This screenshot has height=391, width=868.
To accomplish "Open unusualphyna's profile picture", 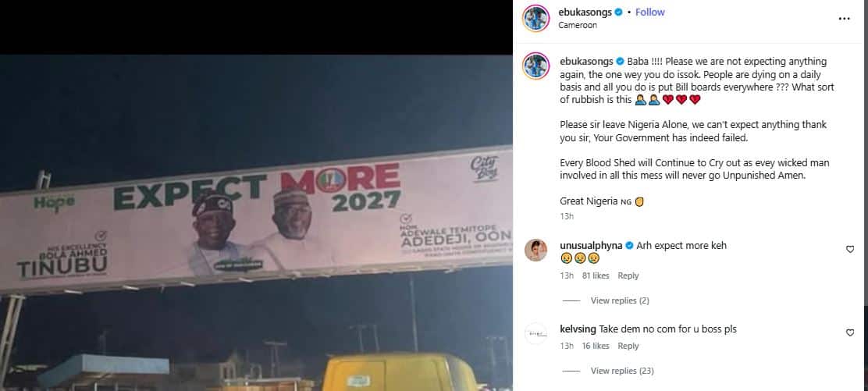I will (535, 250).
